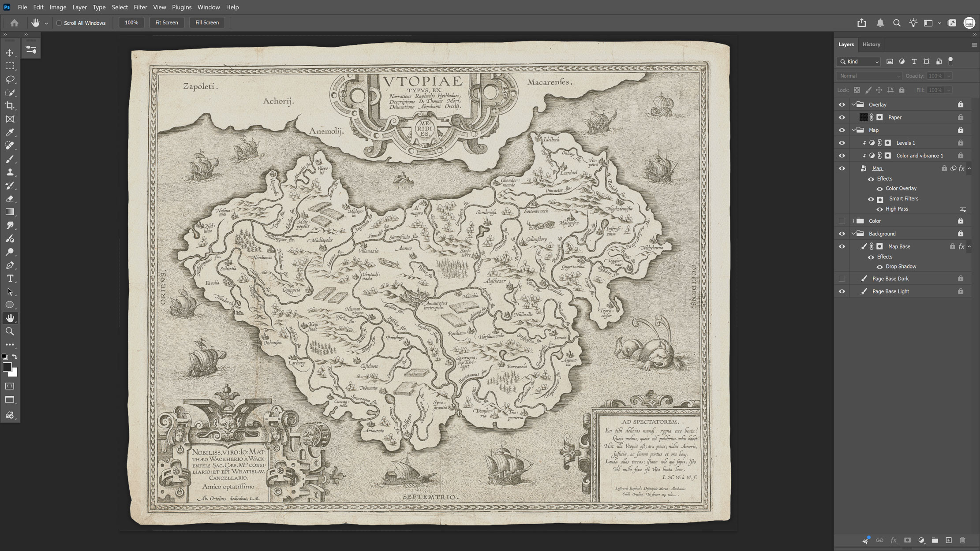
Task: Select the Dodge tool
Action: [10, 252]
